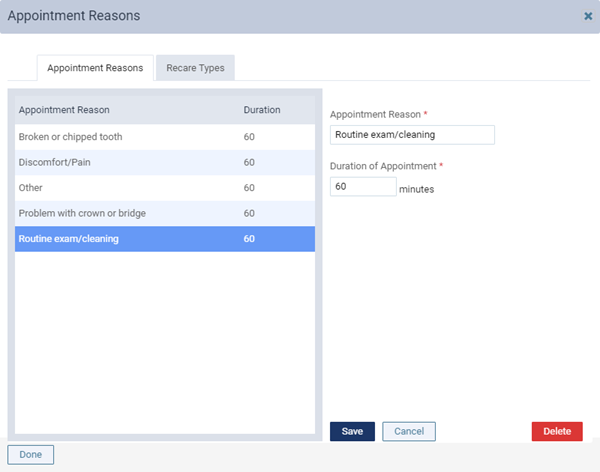
Task: Focus the Duration of Appointment minutes field
Action: pos(363,186)
